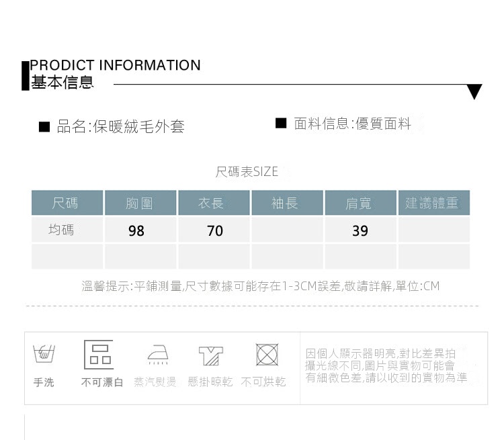Click the bust value 98

pos(136,231)
